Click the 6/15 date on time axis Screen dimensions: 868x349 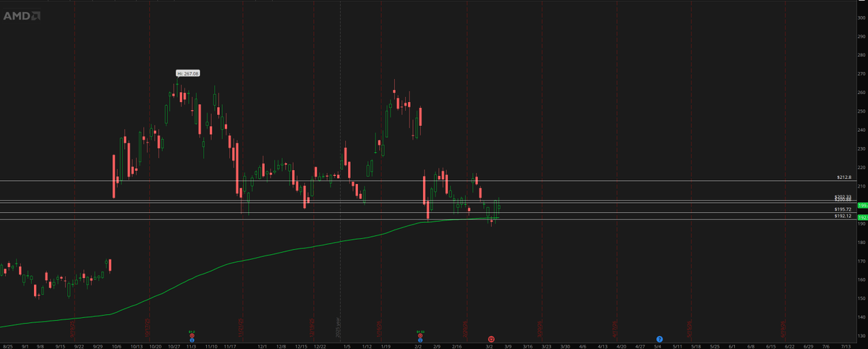[771, 345]
